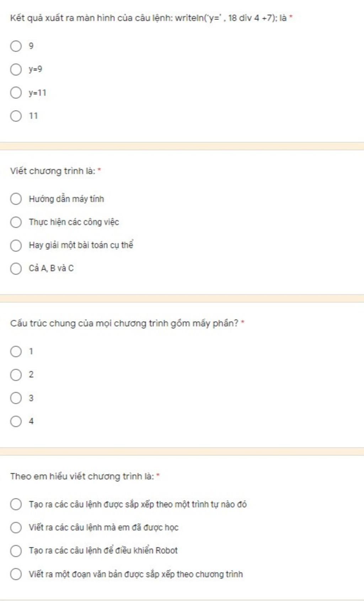Click the 'Theo em hiểu viết chương trình là' heading

(82, 476)
